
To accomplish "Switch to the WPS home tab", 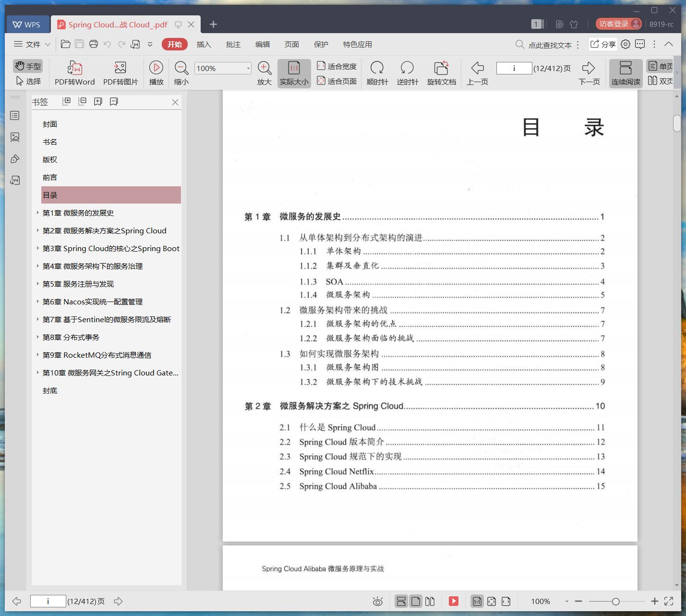I will click(27, 24).
